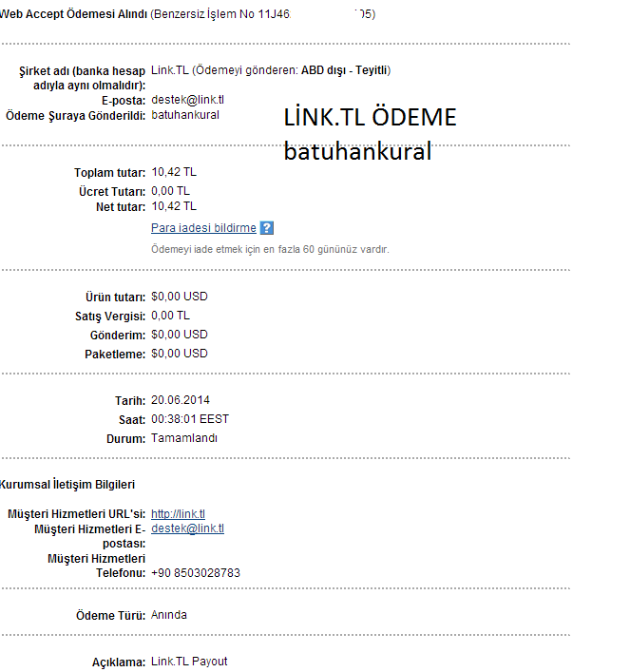Screen dimensions: 630x672
Task: Click the E-posta value destek@link.tl
Action: tap(187, 100)
